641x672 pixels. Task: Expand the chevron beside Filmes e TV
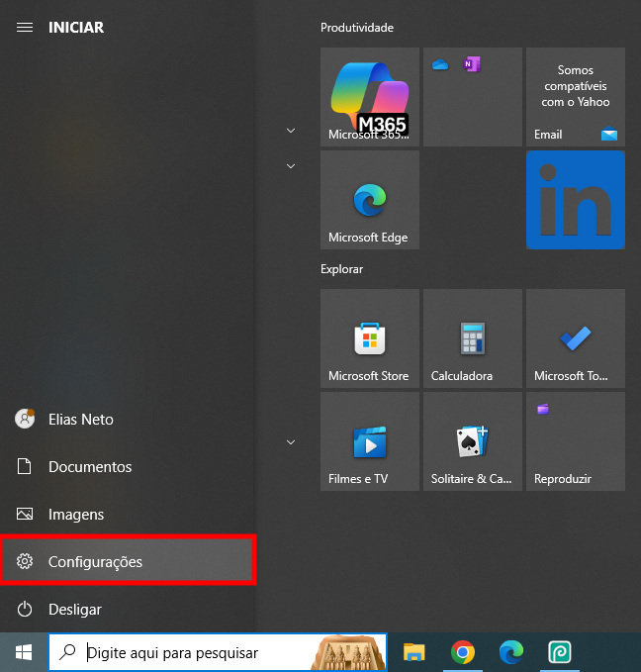click(291, 441)
